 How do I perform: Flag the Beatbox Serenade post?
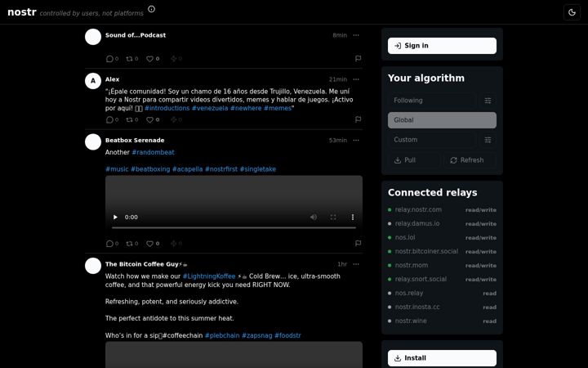point(359,244)
